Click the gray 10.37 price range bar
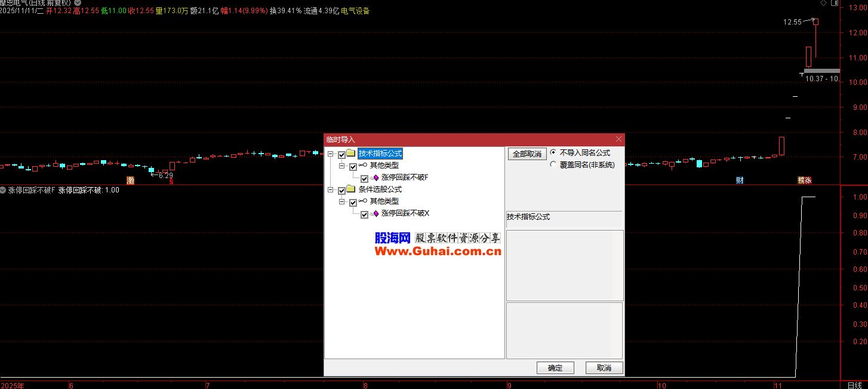This screenshot has width=868, height=389. pos(821,71)
